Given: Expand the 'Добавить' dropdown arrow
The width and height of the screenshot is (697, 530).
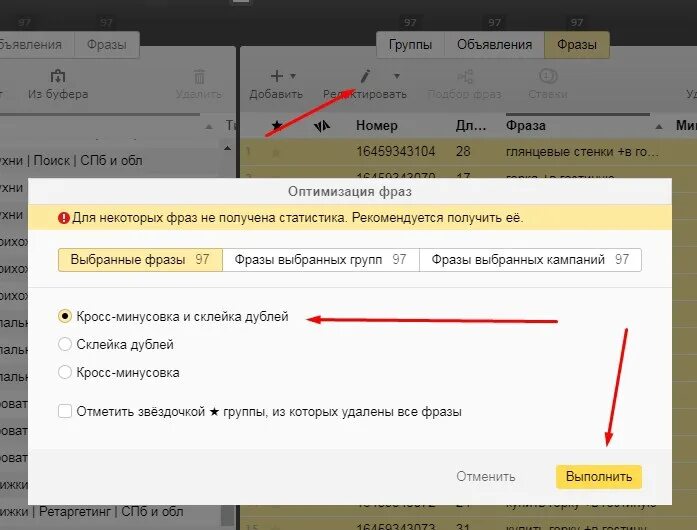Looking at the screenshot, I should (293, 76).
